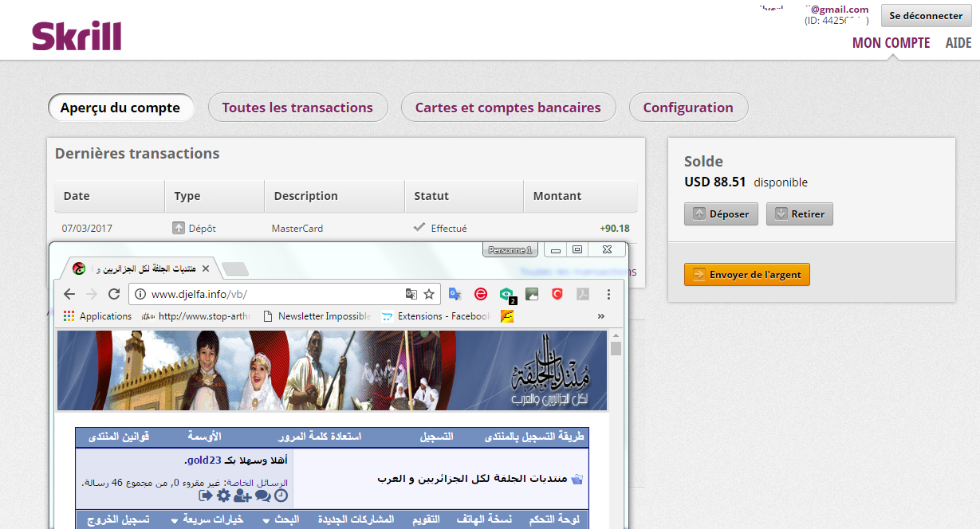Click the forum logout arrow icon
The image size is (980, 529).
206,496
